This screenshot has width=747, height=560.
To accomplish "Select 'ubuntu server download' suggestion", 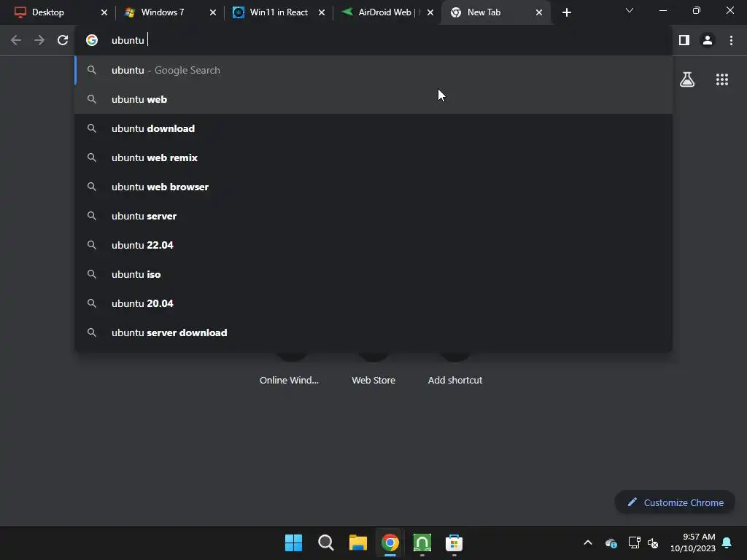I will [x=373, y=332].
